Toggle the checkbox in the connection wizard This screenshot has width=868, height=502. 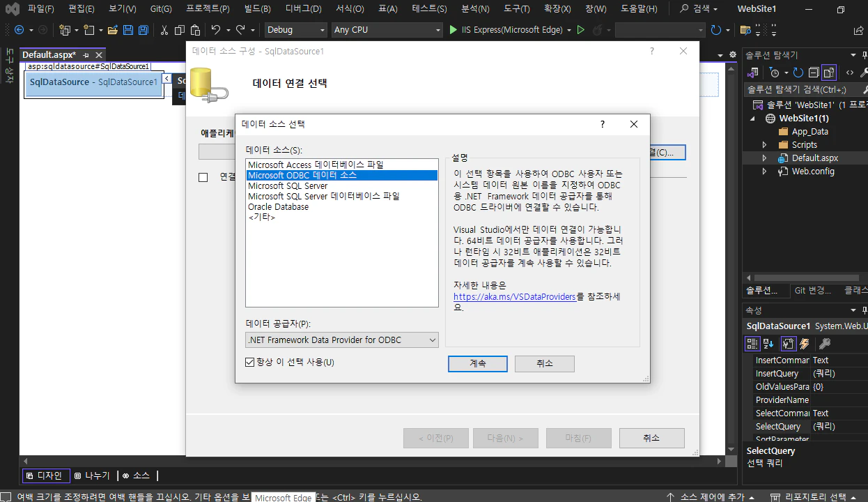(x=203, y=177)
